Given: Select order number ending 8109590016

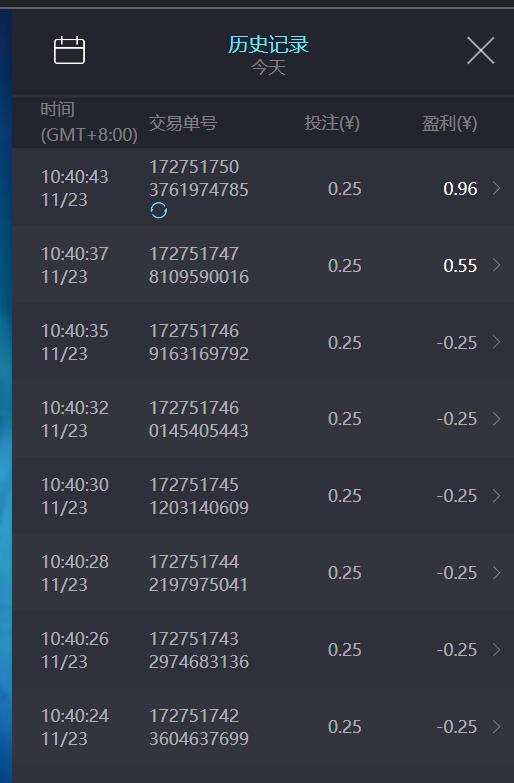Looking at the screenshot, I should coord(199,265).
